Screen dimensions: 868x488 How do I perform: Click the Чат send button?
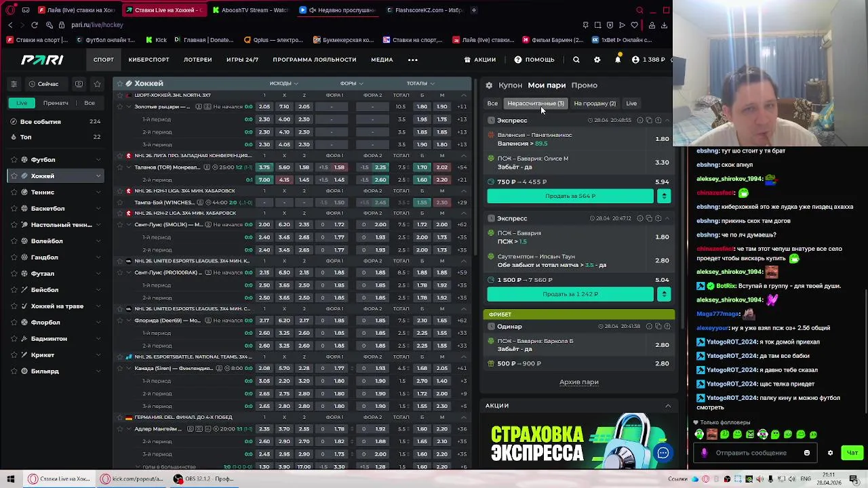852,453
